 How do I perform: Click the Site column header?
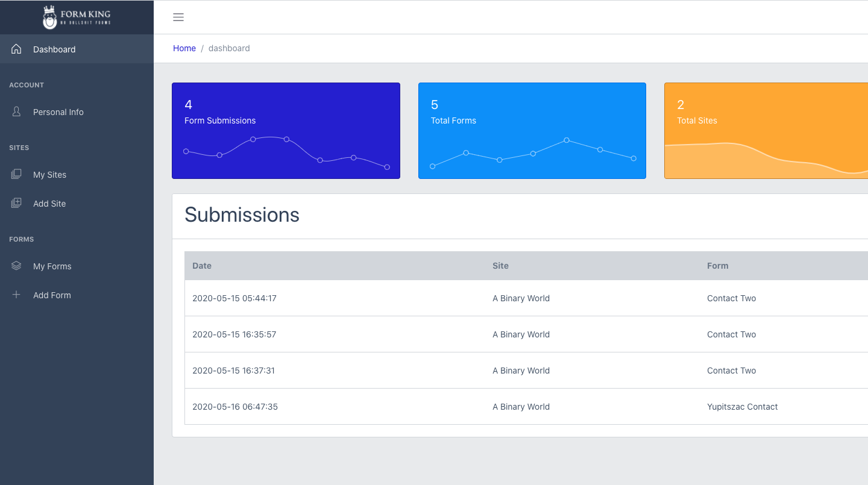pos(500,266)
